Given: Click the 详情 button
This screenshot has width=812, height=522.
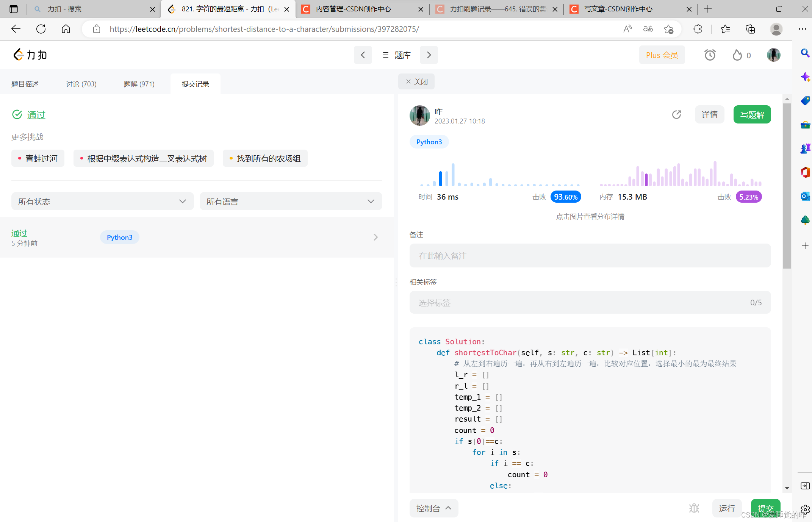Looking at the screenshot, I should tap(709, 114).
